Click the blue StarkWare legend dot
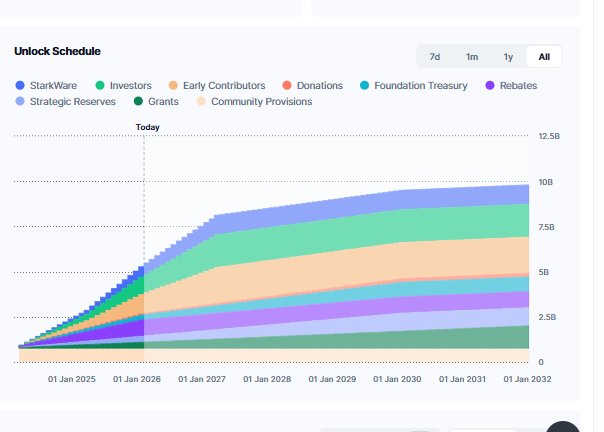This screenshot has width=604, height=432. [x=20, y=86]
